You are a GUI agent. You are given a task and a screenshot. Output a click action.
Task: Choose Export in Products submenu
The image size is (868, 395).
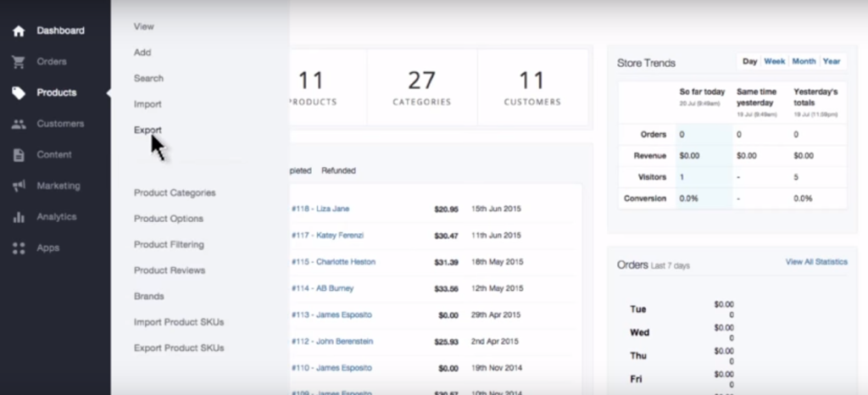(147, 130)
